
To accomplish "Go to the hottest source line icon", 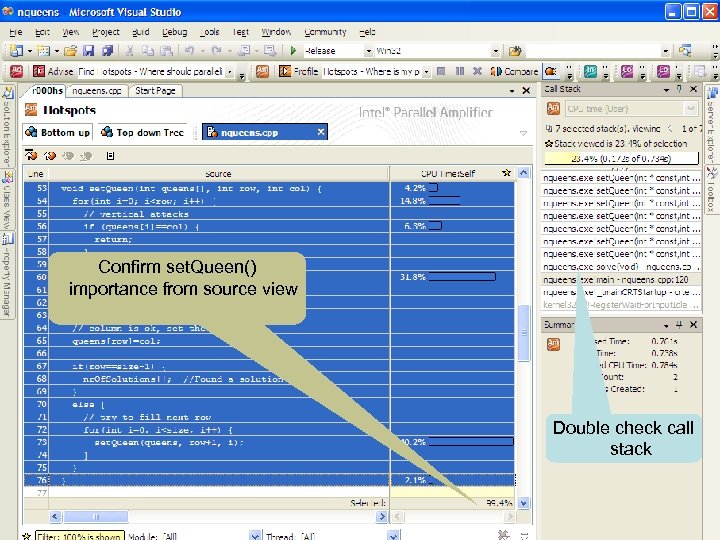I will [31, 156].
